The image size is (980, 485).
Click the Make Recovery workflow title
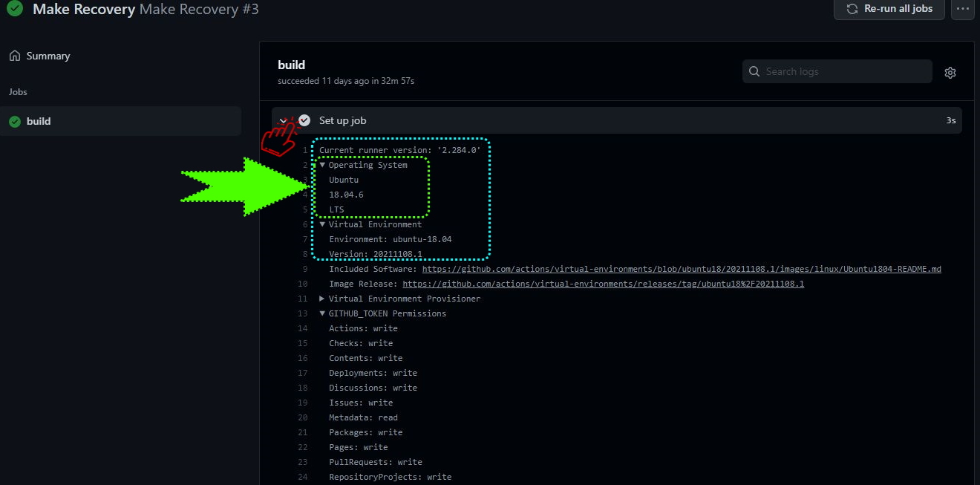84,10
